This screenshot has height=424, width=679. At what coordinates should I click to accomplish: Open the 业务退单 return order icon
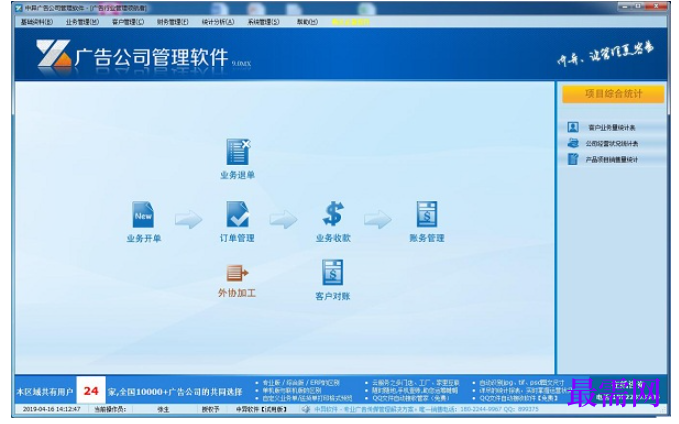tap(238, 152)
